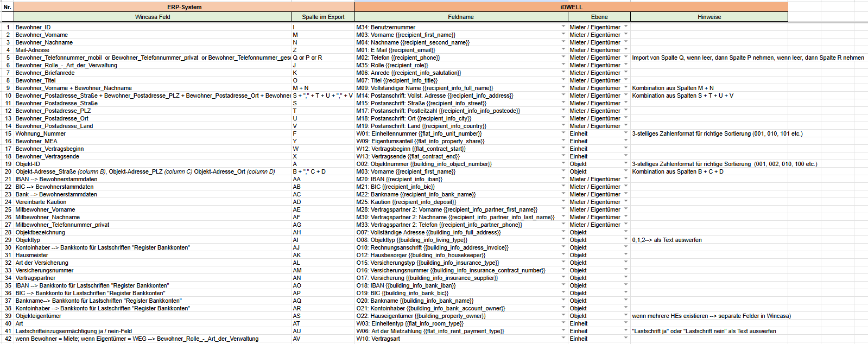Select the Bewohner_ID cell
Image resolution: width=868 pixels, height=344 pixels.
[153, 27]
